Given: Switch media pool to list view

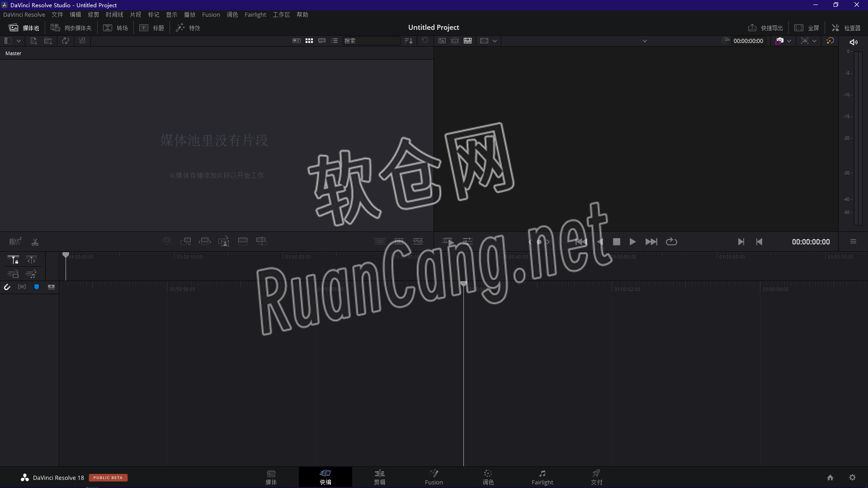Looking at the screenshot, I should [335, 41].
